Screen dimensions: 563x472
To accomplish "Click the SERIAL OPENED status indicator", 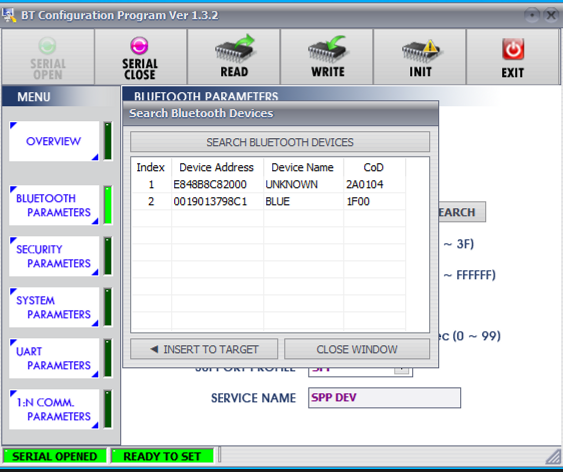I will [x=55, y=456].
